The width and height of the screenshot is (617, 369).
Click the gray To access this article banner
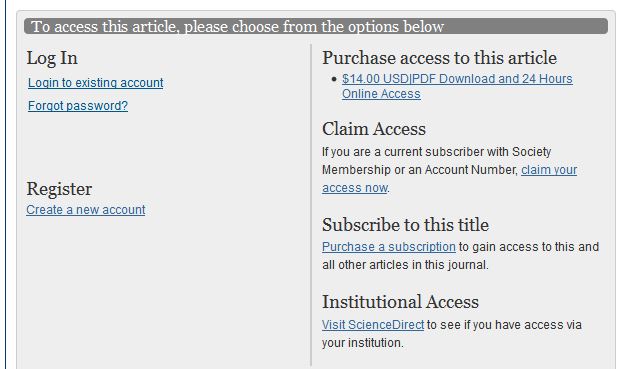click(316, 26)
